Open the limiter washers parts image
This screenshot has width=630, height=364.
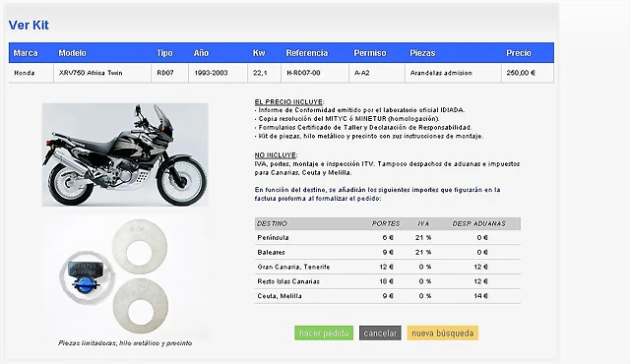pyautogui.click(x=125, y=276)
